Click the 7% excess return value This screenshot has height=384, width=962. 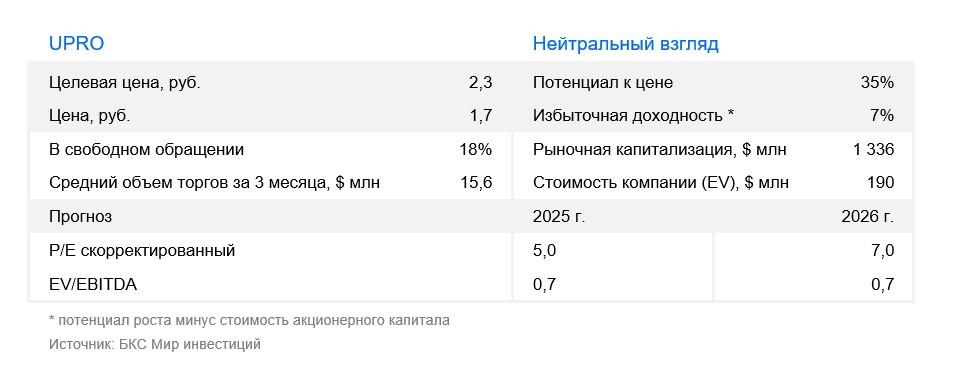click(x=882, y=116)
